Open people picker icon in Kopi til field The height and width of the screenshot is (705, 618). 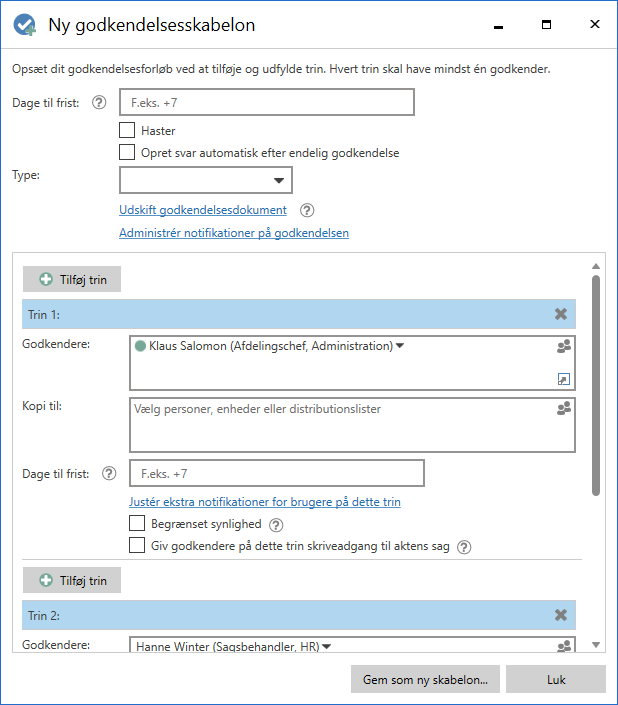564,408
